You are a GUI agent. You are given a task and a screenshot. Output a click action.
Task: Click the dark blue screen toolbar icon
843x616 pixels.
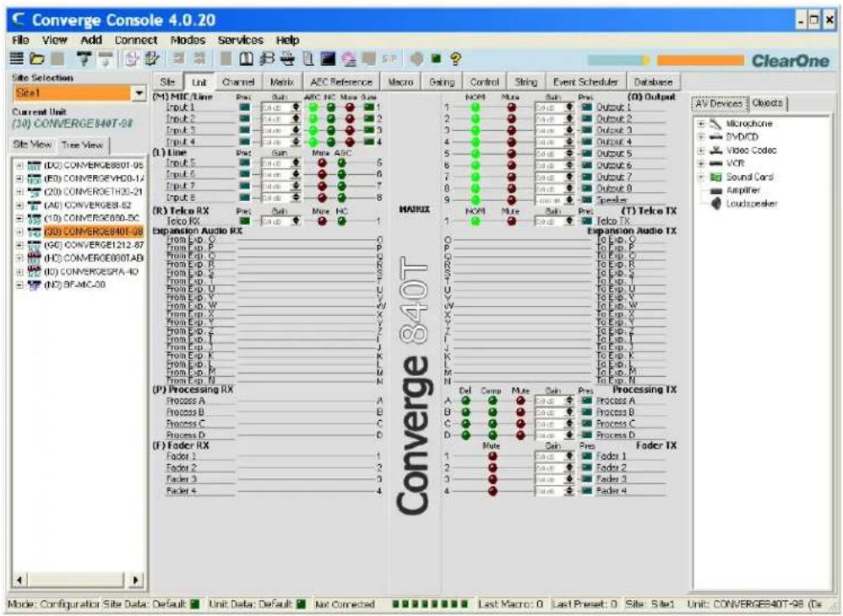(328, 58)
